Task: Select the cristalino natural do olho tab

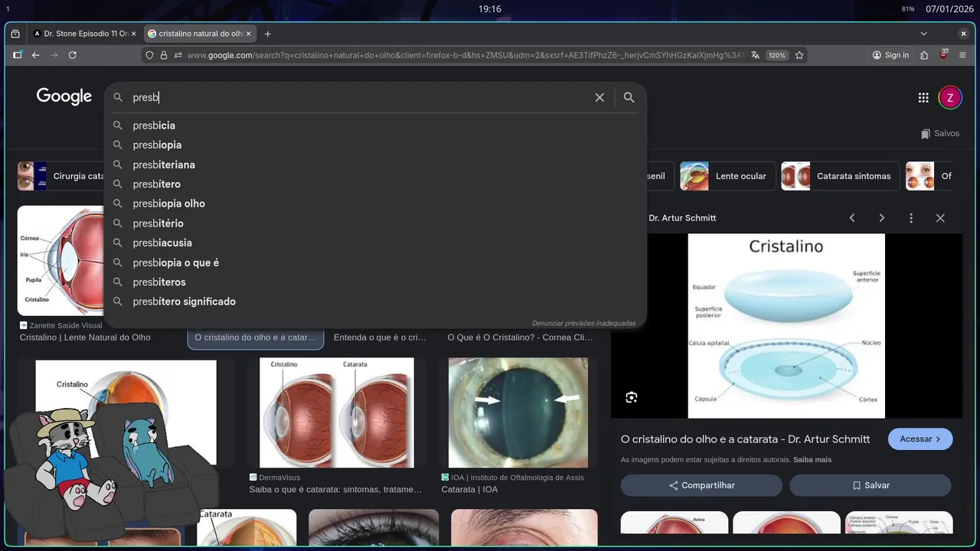Action: pyautogui.click(x=200, y=34)
